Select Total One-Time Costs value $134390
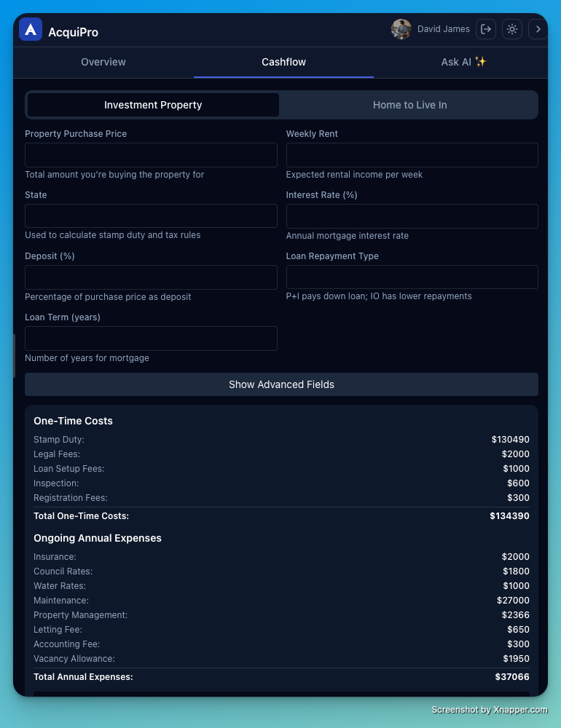The width and height of the screenshot is (561, 728). (x=509, y=516)
